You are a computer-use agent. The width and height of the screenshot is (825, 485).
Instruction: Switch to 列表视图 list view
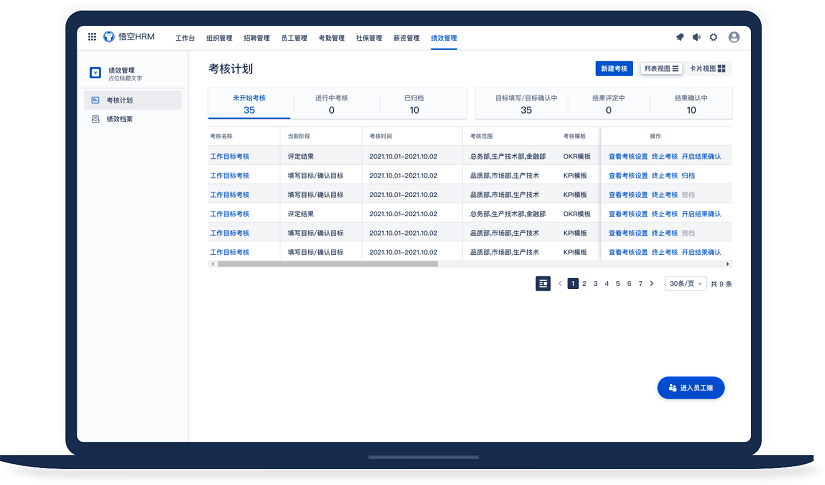coord(661,68)
